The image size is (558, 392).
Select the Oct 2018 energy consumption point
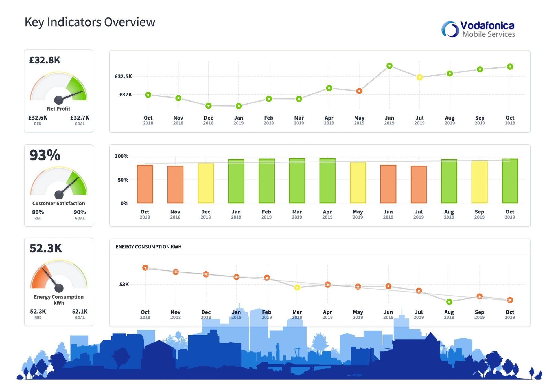[145, 268]
